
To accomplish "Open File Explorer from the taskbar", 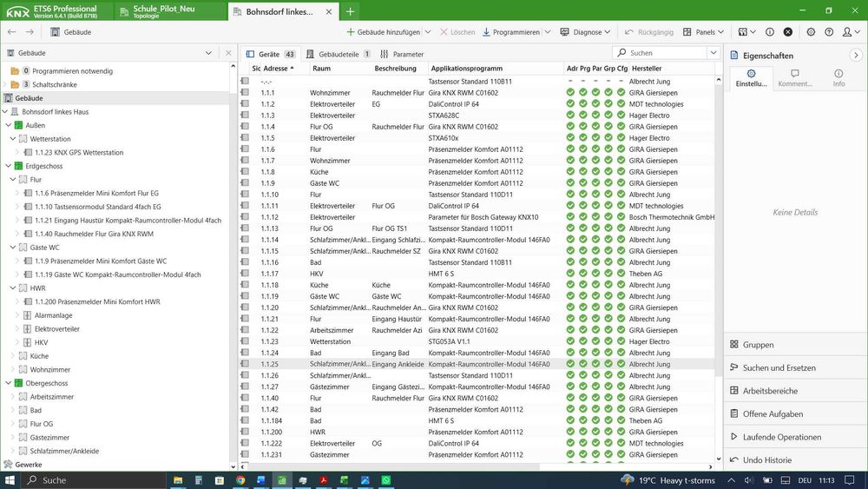I will (x=178, y=480).
